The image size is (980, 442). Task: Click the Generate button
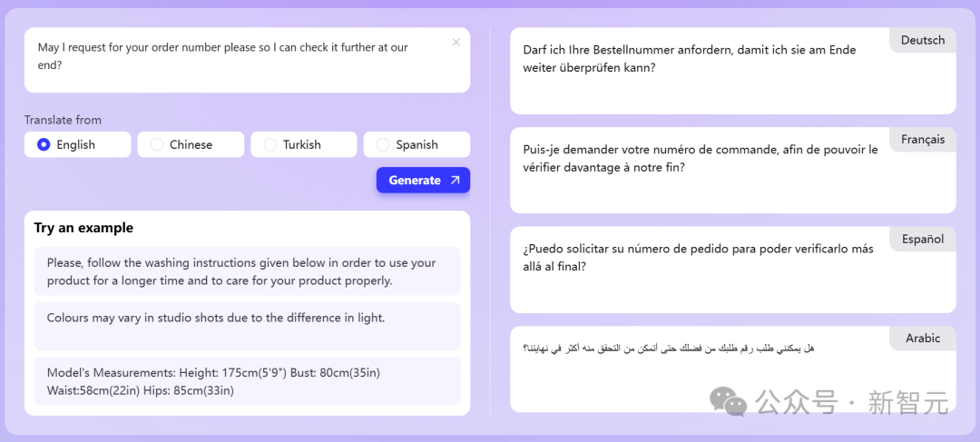(x=423, y=180)
